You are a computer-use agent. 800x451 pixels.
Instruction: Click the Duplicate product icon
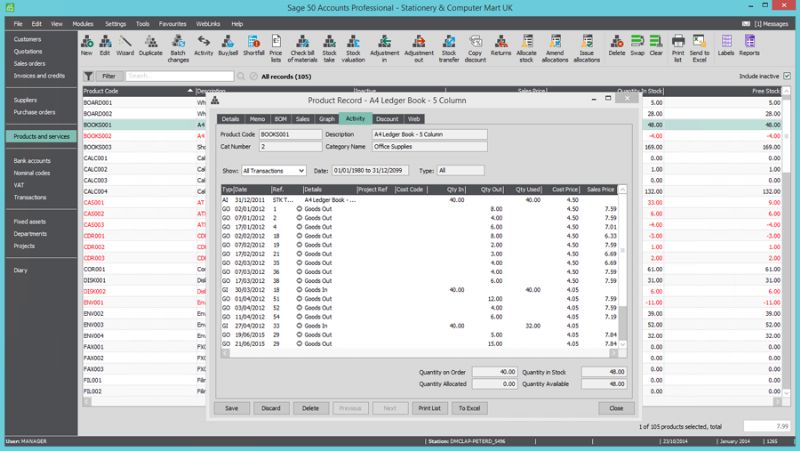pyautogui.click(x=151, y=45)
